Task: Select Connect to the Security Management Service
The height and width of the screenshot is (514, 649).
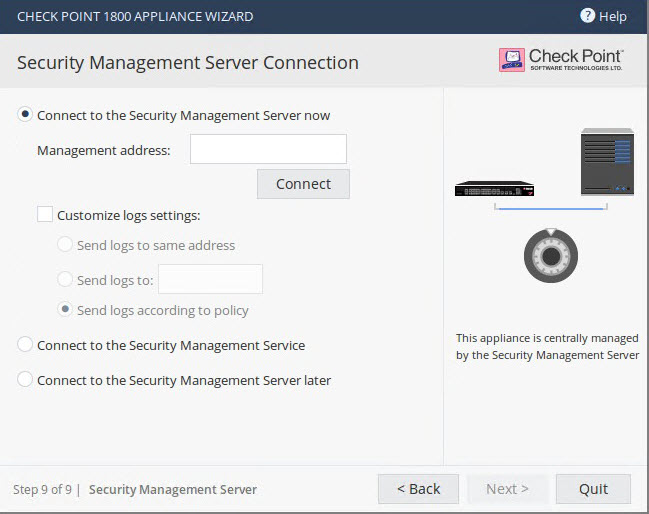Action: tap(25, 345)
